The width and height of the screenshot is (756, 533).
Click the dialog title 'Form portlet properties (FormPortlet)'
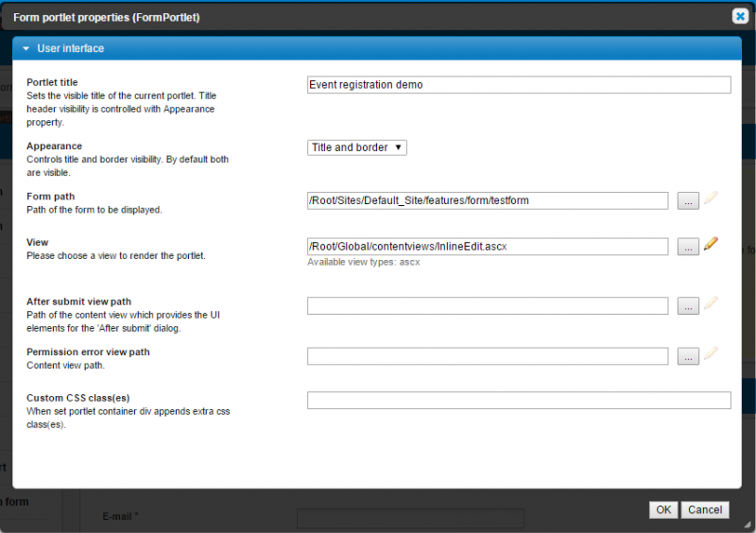click(x=107, y=17)
